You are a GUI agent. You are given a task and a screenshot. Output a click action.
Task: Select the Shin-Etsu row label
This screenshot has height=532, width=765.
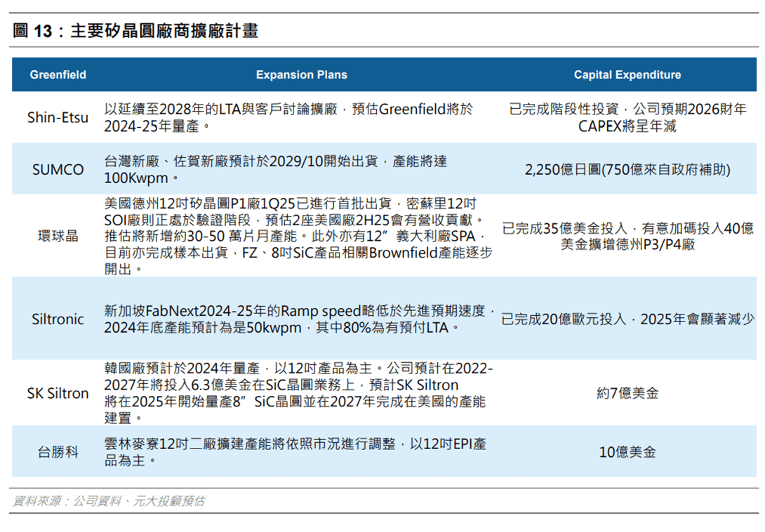[58, 118]
